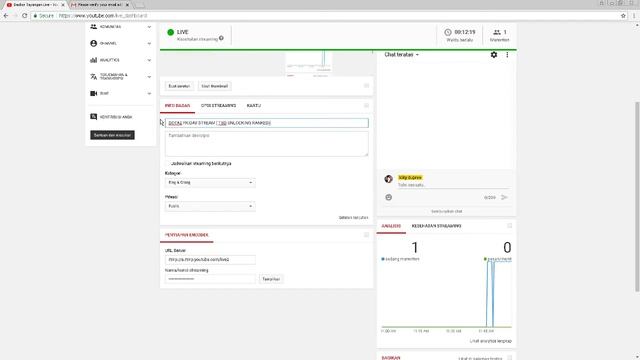This screenshot has height=360, width=640.
Task: Click the clock icon showing stream duration
Action: click(448, 32)
